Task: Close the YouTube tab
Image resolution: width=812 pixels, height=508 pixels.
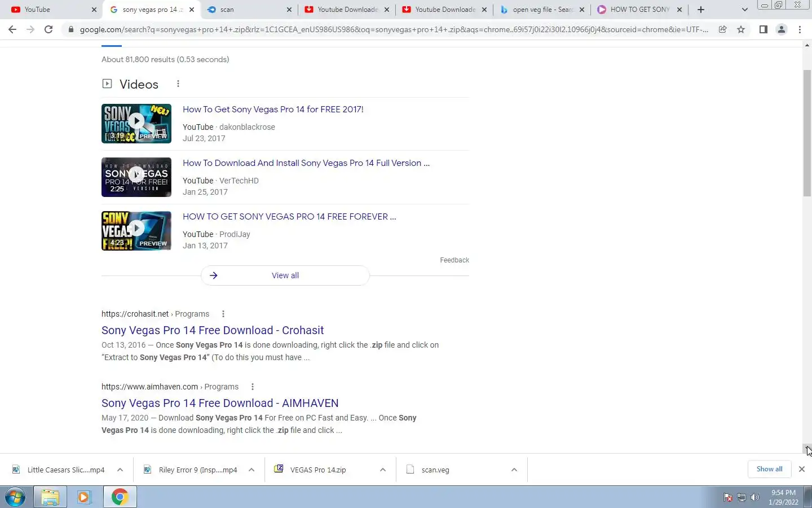Action: (x=94, y=10)
